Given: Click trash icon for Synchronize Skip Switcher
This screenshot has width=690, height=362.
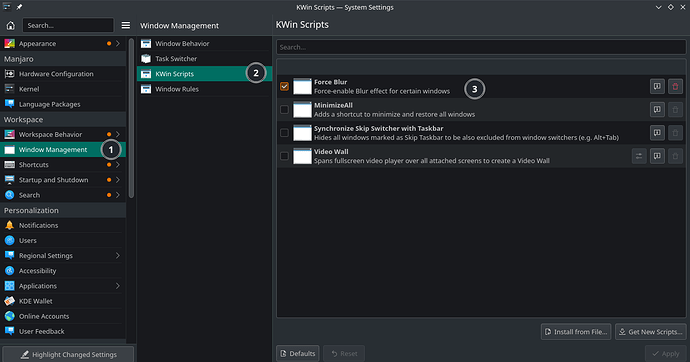Looking at the screenshot, I should click(675, 133).
